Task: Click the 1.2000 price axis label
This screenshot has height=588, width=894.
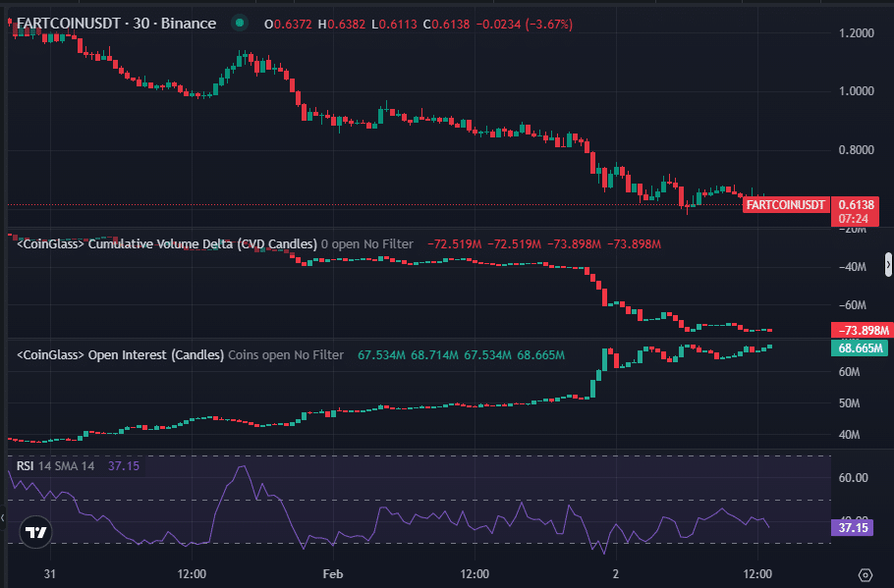Action: coord(856,33)
